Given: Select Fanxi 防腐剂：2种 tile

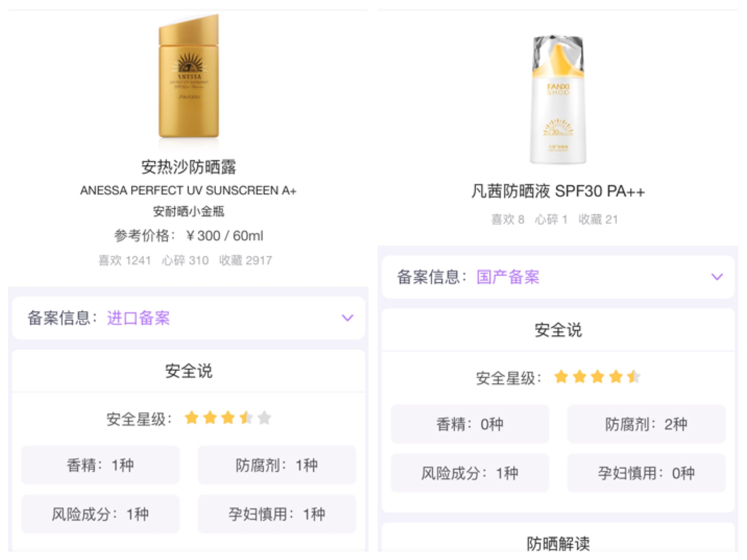Looking at the screenshot, I should pyautogui.click(x=646, y=424).
